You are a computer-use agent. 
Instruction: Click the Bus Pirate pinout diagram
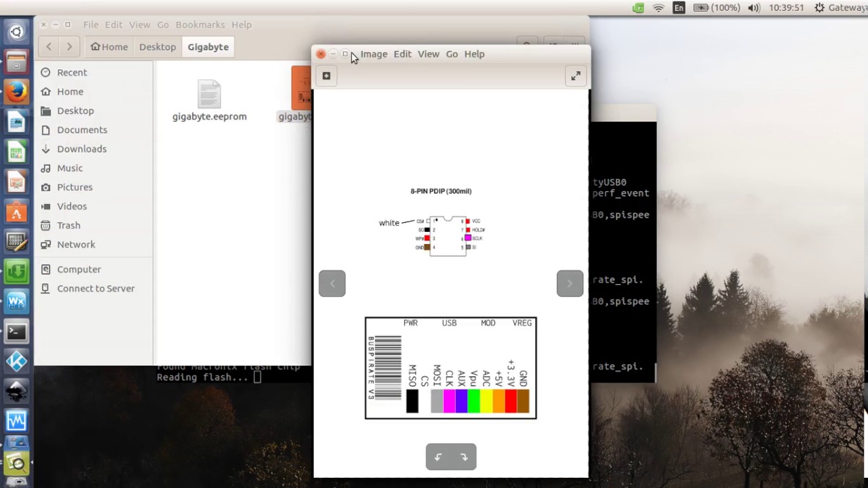[451, 368]
